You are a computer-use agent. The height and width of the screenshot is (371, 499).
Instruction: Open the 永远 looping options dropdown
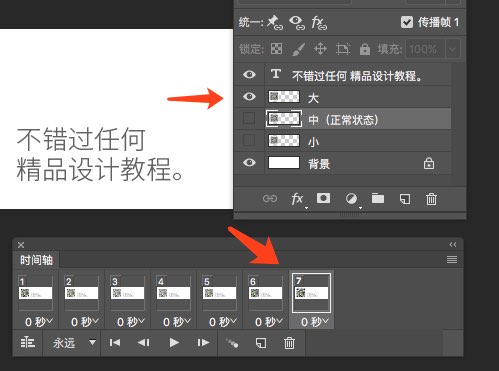click(74, 343)
